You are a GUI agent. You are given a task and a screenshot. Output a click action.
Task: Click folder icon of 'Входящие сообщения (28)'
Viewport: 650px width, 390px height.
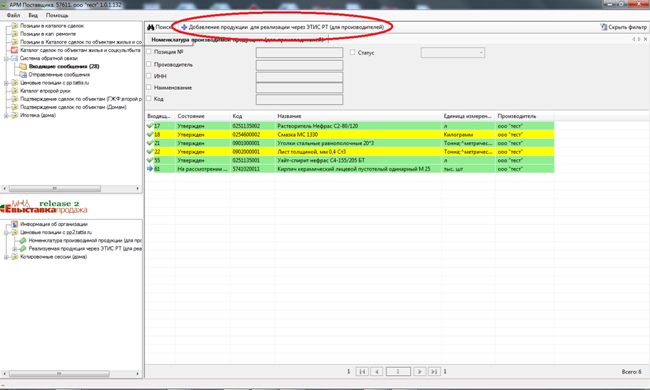click(23, 66)
